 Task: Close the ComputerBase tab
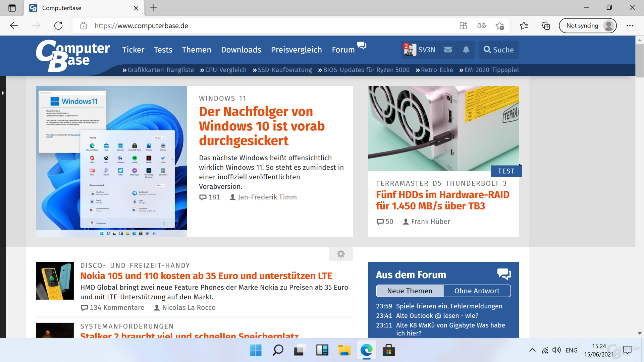[136, 8]
